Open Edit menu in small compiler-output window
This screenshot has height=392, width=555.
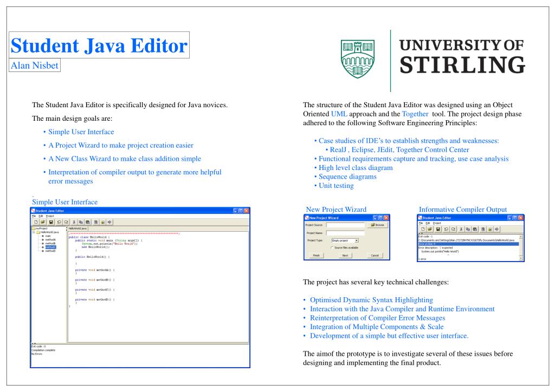pyautogui.click(x=428, y=223)
